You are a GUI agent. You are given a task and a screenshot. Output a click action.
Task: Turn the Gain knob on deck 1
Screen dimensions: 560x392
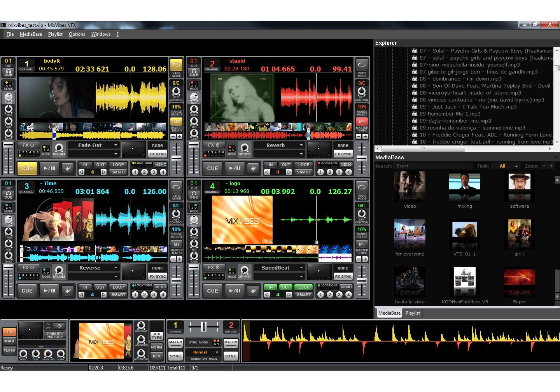click(x=9, y=97)
